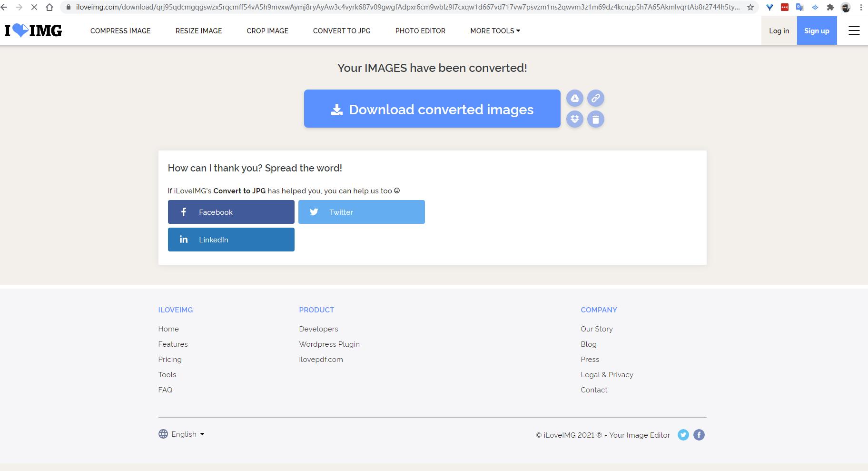This screenshot has width=868, height=471.
Task: Open Contact link
Action: coord(594,390)
